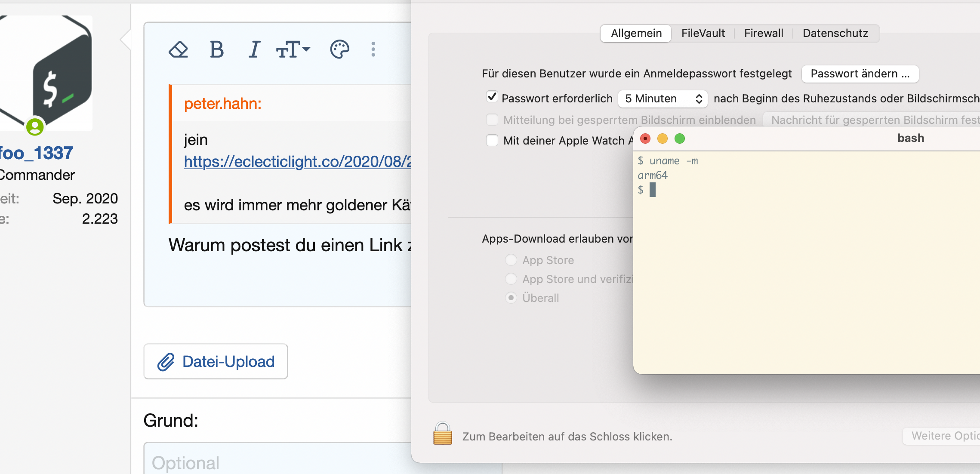The image size is (980, 474).
Task: Uncheck Passwort erforderlich checkbox
Action: point(492,98)
